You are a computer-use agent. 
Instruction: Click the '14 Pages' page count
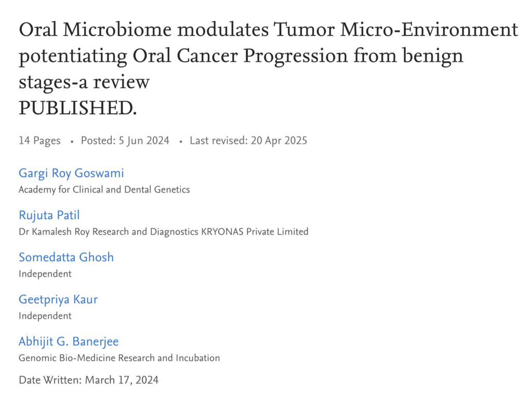39,141
